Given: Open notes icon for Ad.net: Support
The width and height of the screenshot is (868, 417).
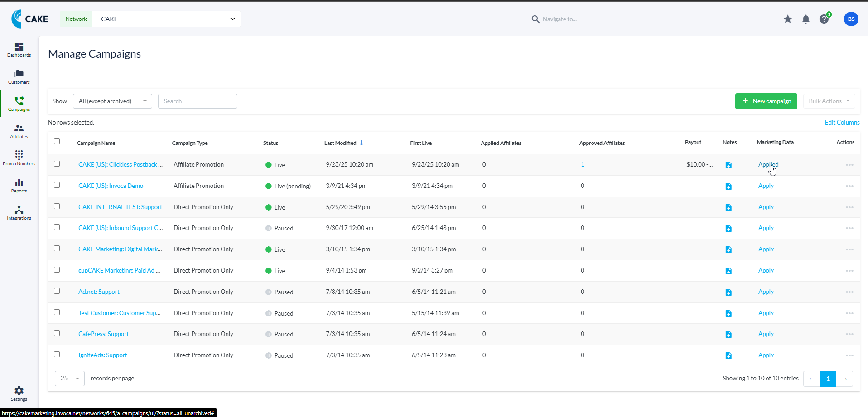Looking at the screenshot, I should point(728,292).
